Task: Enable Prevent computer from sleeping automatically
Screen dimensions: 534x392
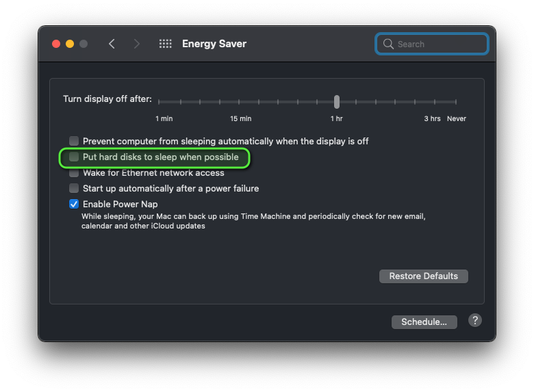Action: (74, 141)
